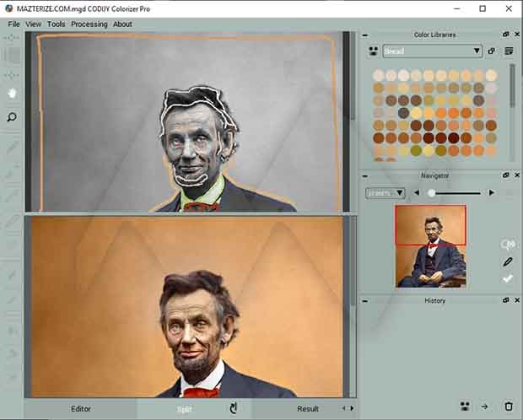Float the Color Libraries panel
Screen dimensions: 523x420
(x=505, y=35)
